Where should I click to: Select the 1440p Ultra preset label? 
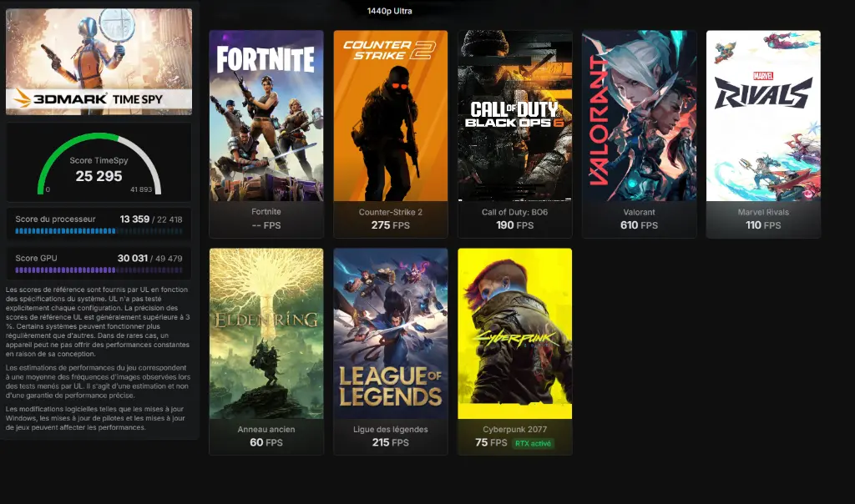click(389, 11)
